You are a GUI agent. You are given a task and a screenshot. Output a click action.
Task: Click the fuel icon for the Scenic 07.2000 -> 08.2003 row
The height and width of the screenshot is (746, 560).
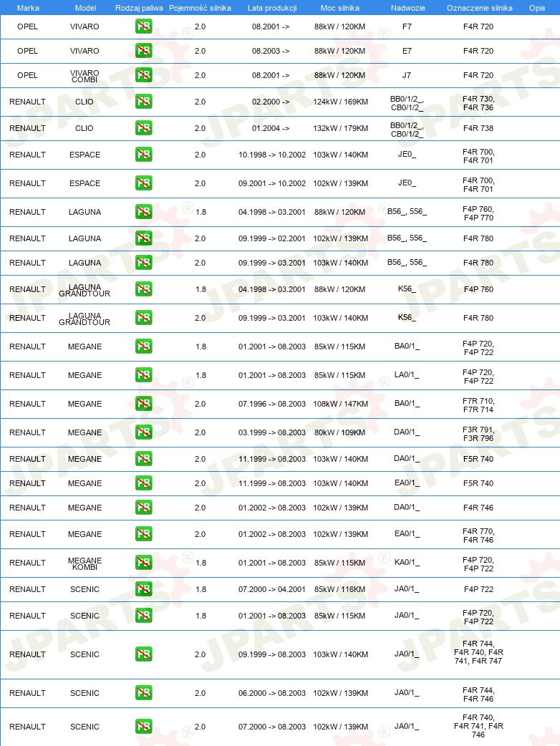144,727
